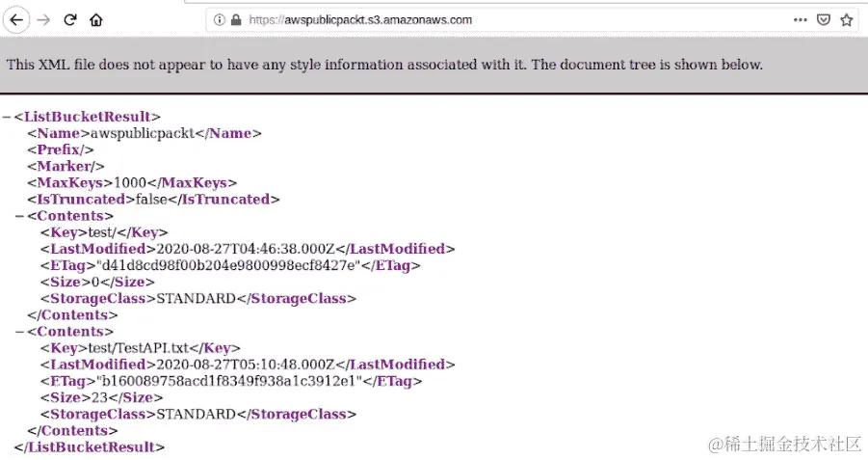The height and width of the screenshot is (460, 868).
Task: Click the closing ListBucketResult tag
Action: 90,447
